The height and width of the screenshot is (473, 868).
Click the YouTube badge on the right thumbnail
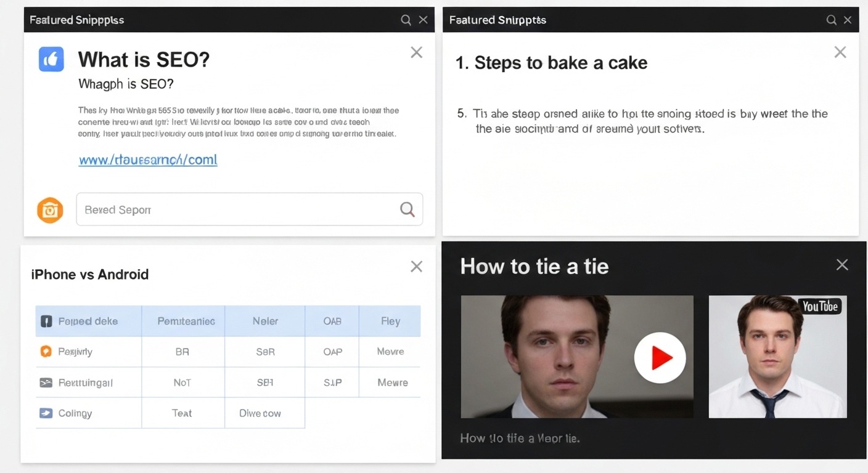tap(821, 306)
